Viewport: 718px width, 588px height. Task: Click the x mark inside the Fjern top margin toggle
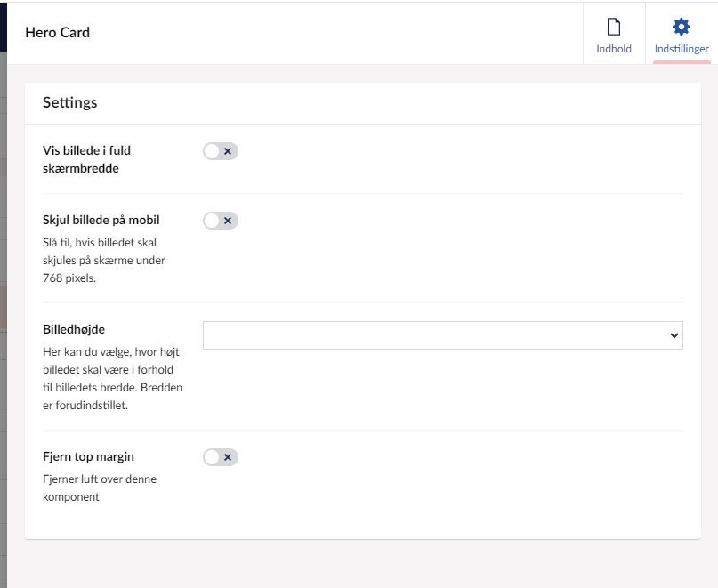point(228,457)
